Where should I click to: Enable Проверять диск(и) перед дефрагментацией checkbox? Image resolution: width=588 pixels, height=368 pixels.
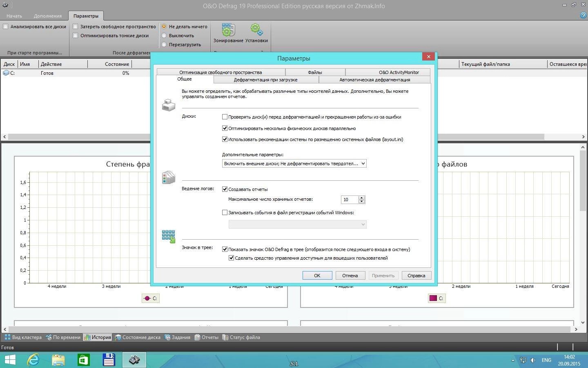(x=225, y=117)
